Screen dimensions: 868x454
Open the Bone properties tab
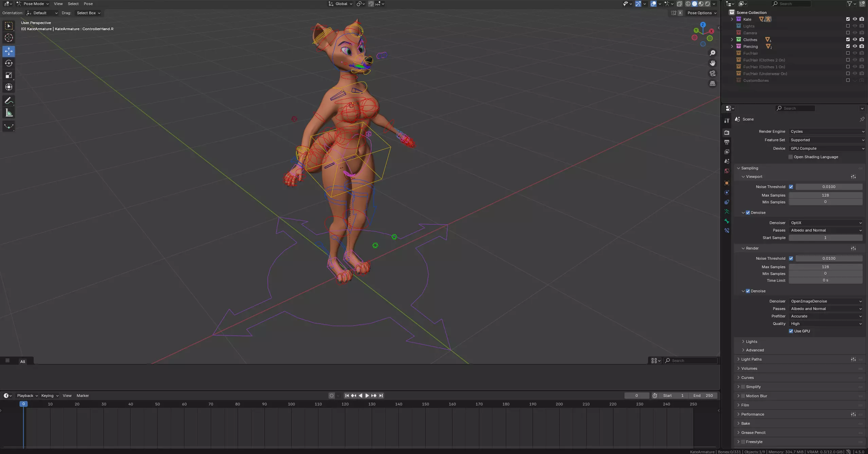point(727,221)
